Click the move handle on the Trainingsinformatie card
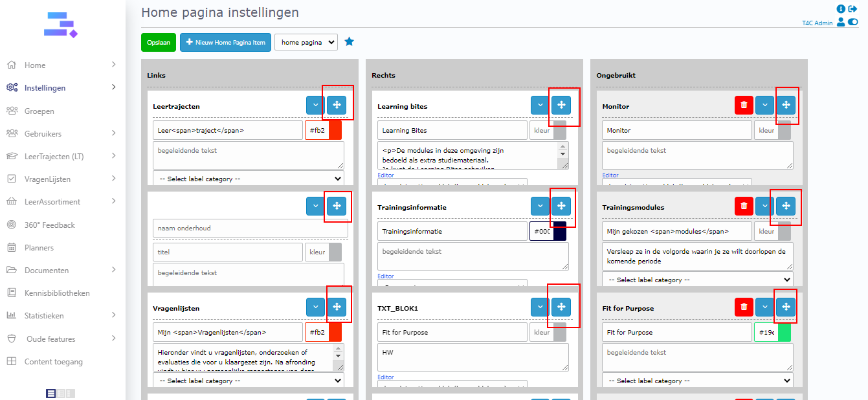868x400 pixels. point(561,206)
